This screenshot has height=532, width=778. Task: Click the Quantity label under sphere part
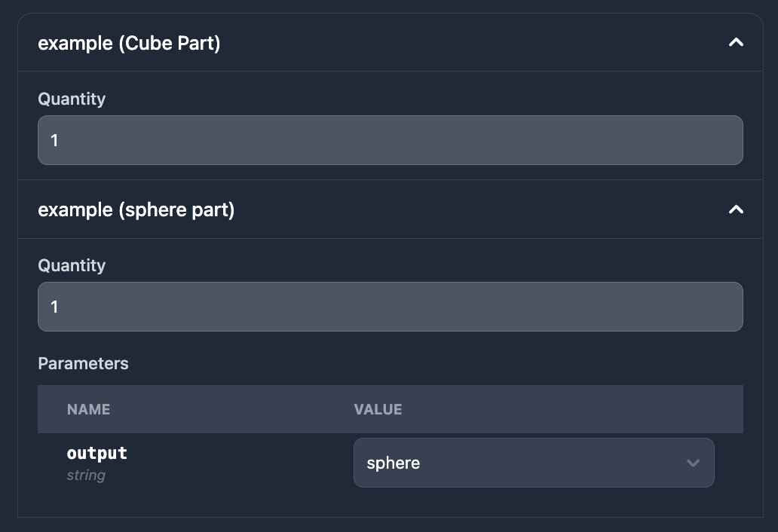click(72, 265)
